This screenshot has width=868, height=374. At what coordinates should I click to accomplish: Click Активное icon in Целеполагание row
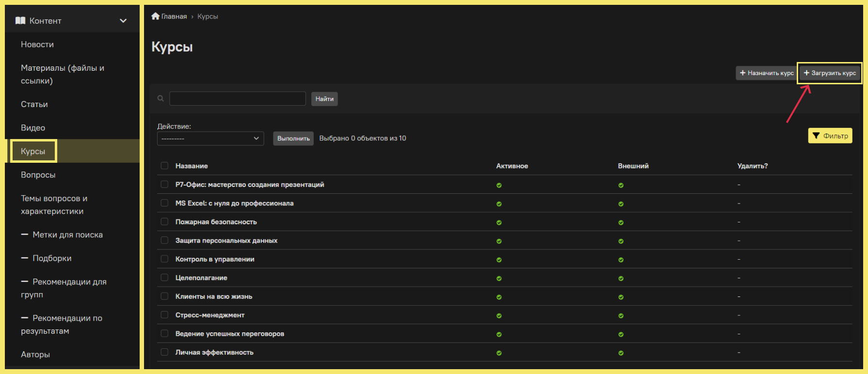[x=499, y=279]
